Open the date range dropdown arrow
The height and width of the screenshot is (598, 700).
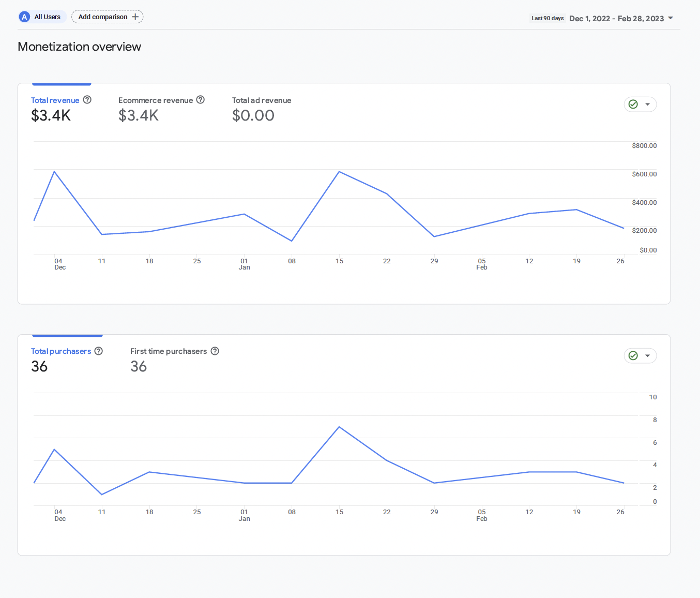pos(671,18)
